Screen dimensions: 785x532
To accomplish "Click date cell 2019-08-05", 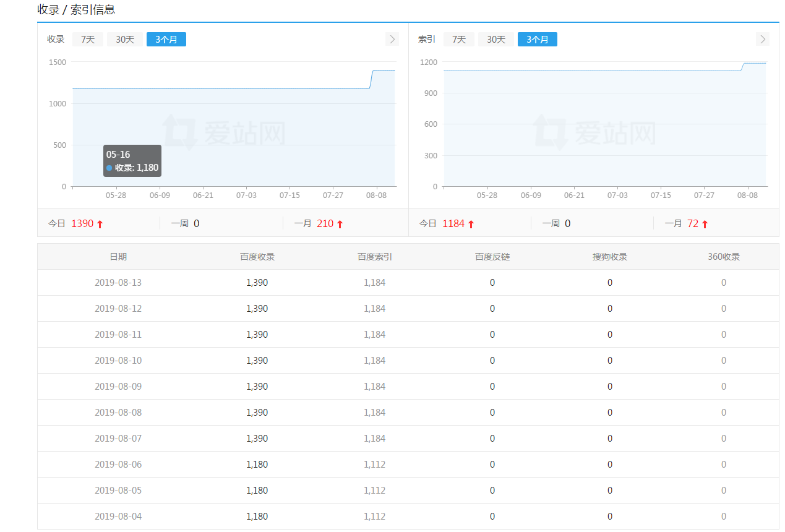I will 118,491.
